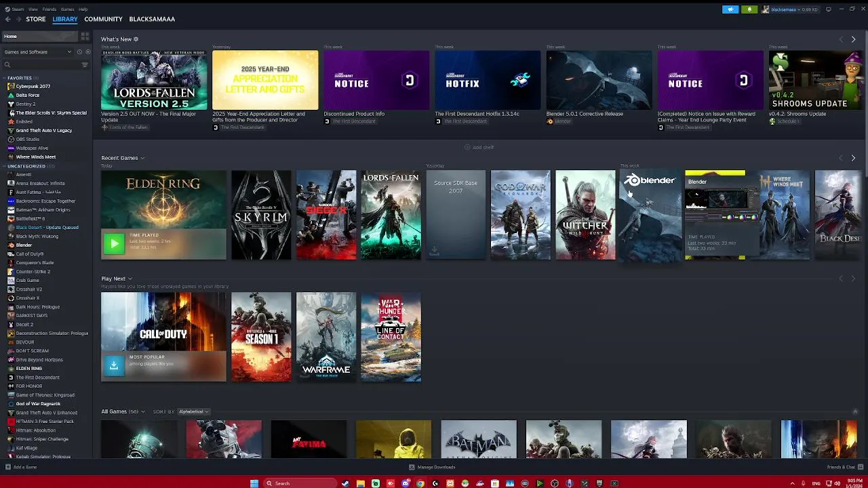This screenshot has width=868, height=488.
Task: Open the blue announcements megaphone button
Action: click(x=730, y=9)
